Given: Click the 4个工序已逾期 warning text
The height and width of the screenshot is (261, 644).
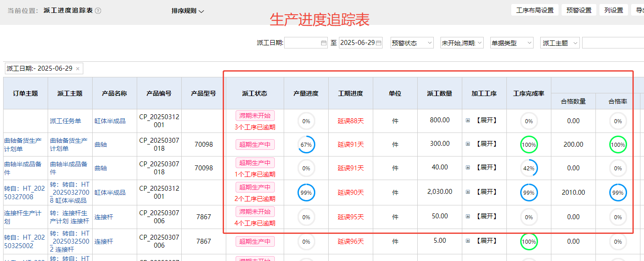Looking at the screenshot, I should click(255, 223).
